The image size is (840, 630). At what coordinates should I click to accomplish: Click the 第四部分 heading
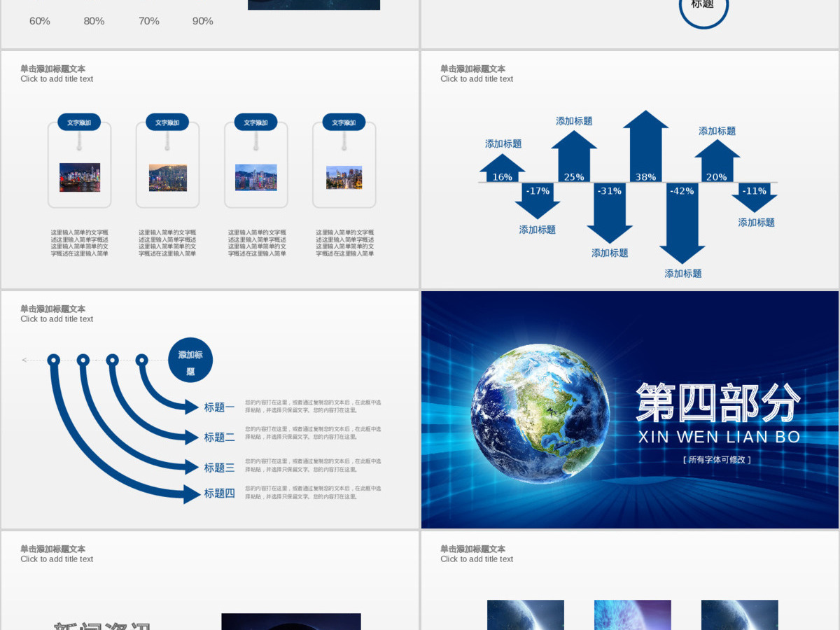point(718,402)
